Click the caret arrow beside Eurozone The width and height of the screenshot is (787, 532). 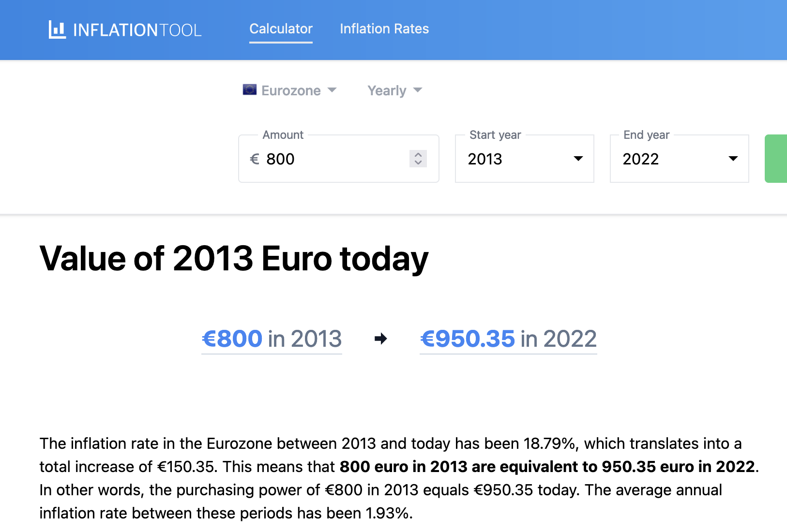click(x=332, y=90)
